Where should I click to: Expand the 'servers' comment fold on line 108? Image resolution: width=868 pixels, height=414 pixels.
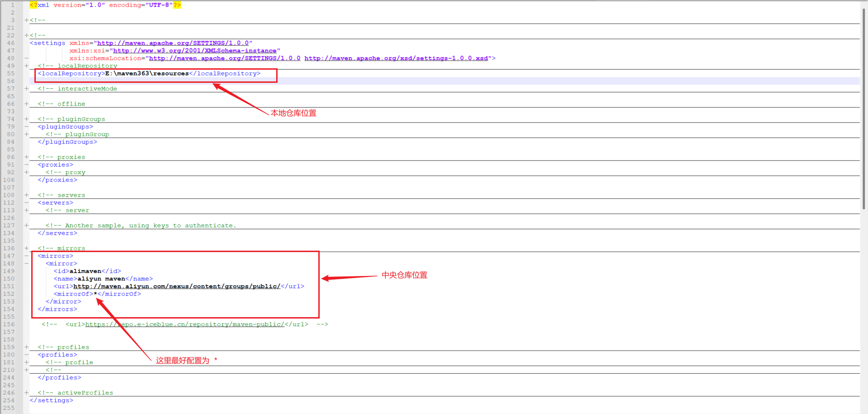click(x=26, y=195)
